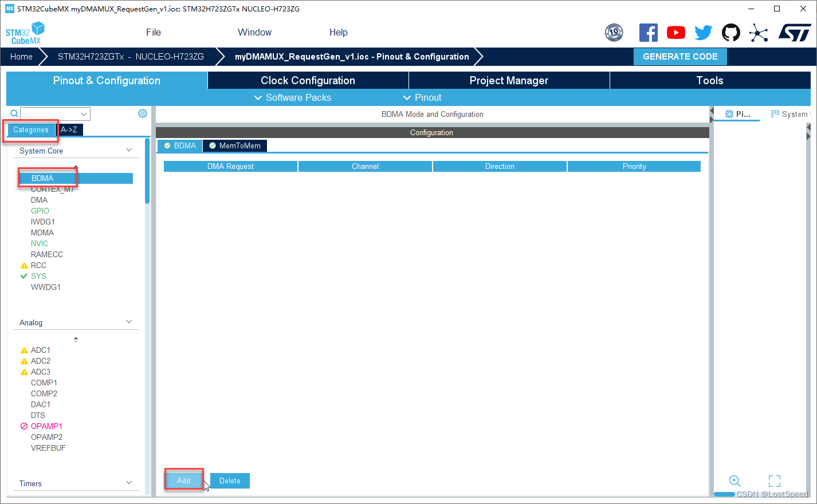Open the GitHub link icon

[x=730, y=33]
